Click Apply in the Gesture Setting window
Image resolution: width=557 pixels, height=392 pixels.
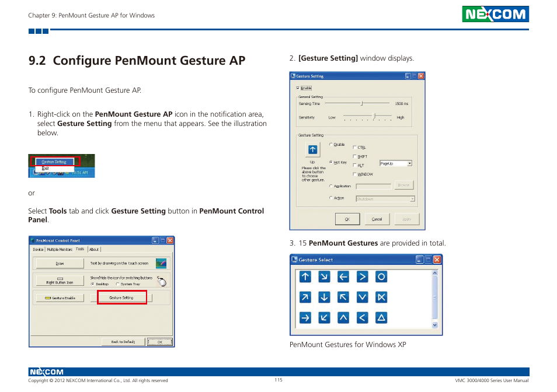click(407, 219)
